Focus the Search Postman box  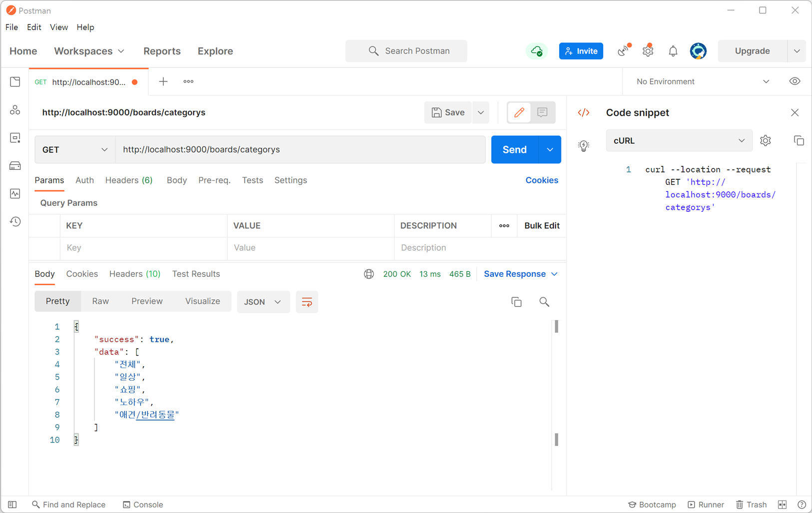coord(406,51)
